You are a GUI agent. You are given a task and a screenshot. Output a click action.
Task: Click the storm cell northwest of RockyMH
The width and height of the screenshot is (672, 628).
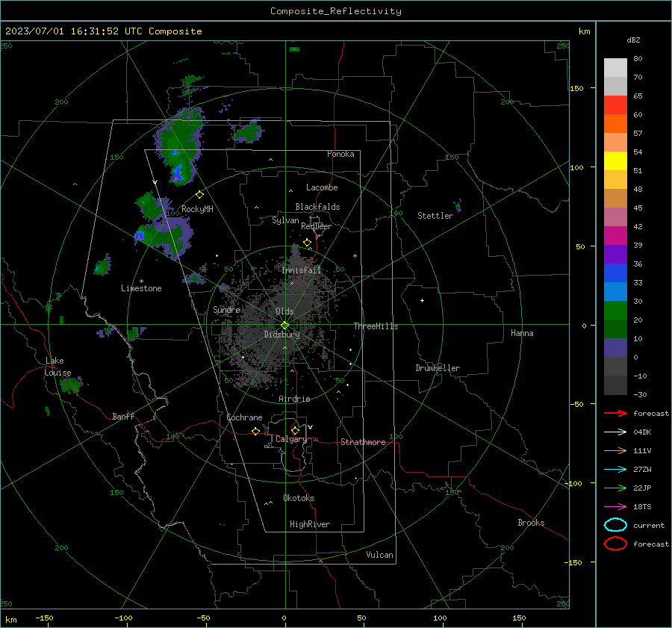(178, 147)
